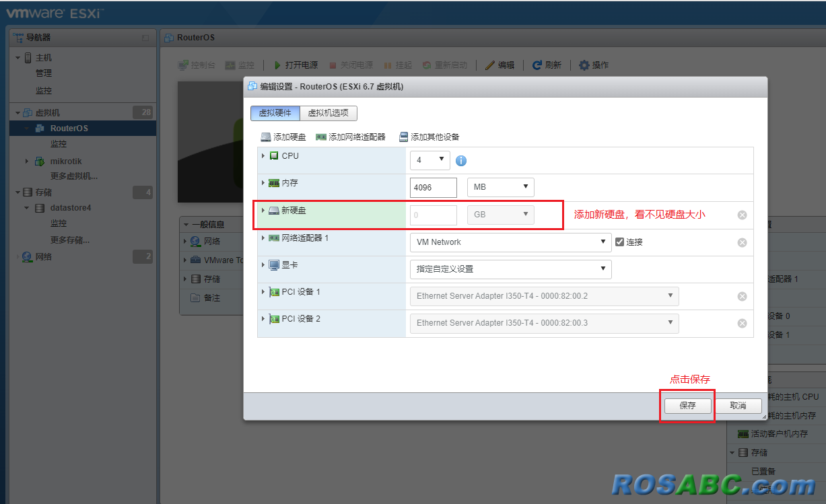This screenshot has width=826, height=504.
Task: Click the 4 count badge beside 存储
Action: coord(143,192)
